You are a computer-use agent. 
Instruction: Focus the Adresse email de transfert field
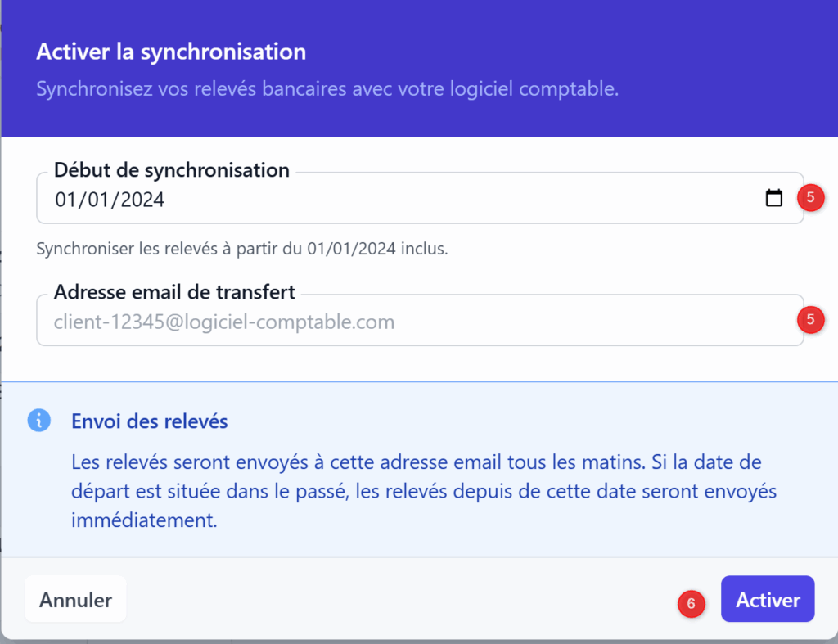[x=409, y=322]
